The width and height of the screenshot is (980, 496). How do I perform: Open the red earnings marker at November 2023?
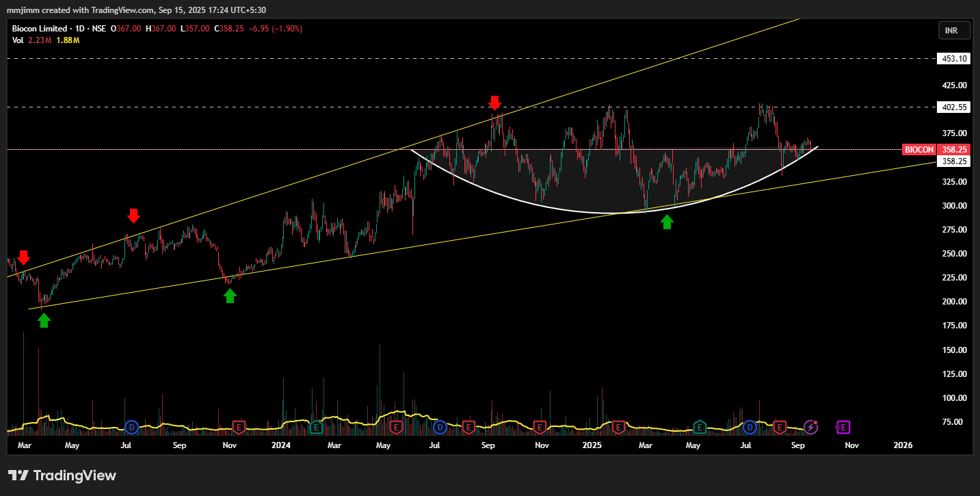(239, 427)
